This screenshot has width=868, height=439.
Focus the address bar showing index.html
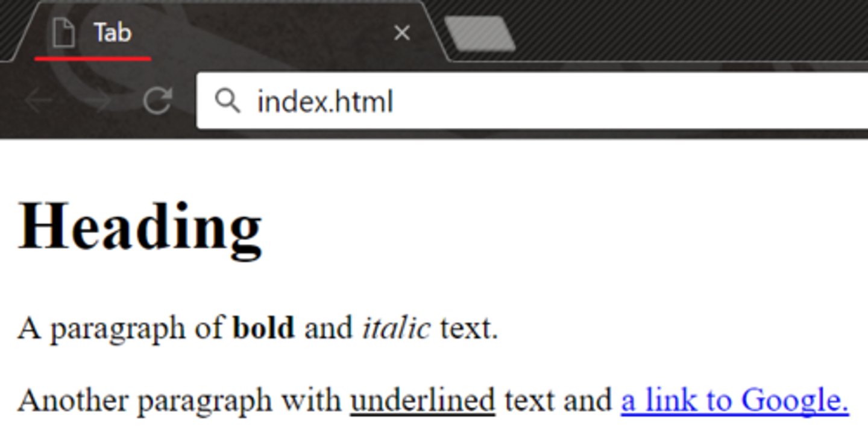point(532,101)
